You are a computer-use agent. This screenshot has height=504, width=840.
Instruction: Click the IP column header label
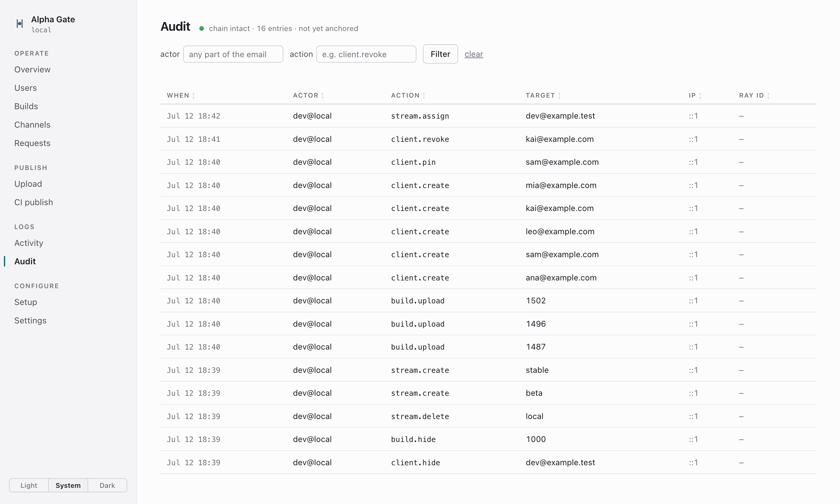692,95
